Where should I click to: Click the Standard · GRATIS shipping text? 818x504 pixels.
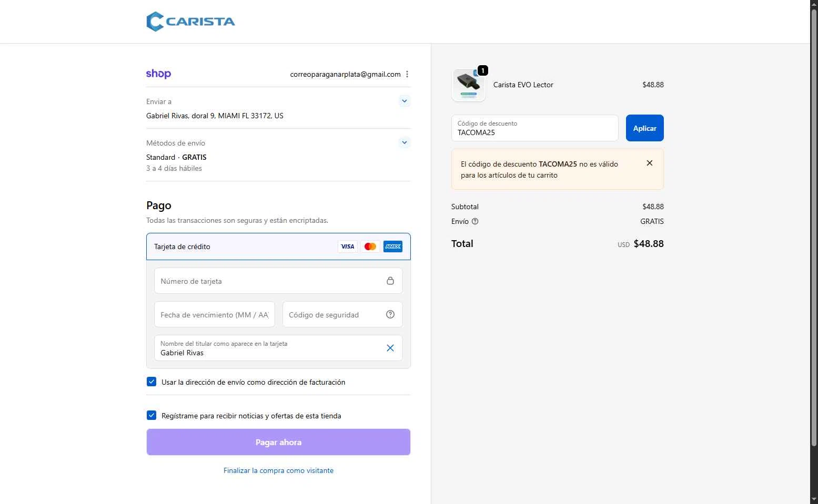point(176,157)
